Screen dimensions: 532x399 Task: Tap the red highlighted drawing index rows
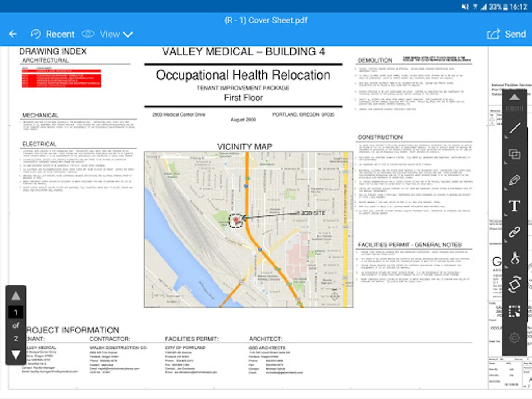(x=61, y=78)
